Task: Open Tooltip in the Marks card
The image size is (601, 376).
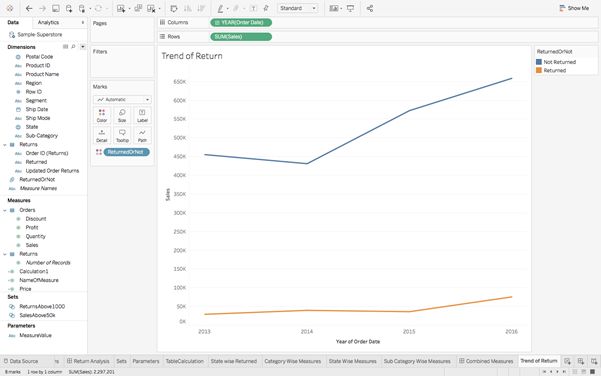Action: coord(122,136)
